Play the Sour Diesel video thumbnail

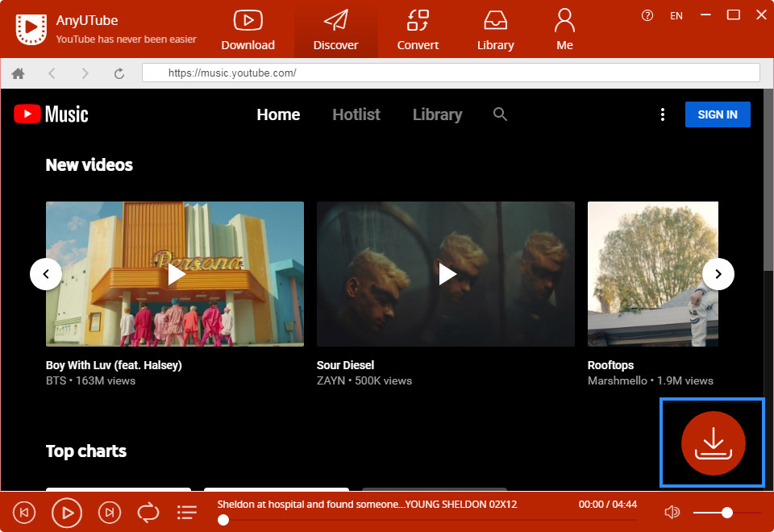pyautogui.click(x=446, y=274)
